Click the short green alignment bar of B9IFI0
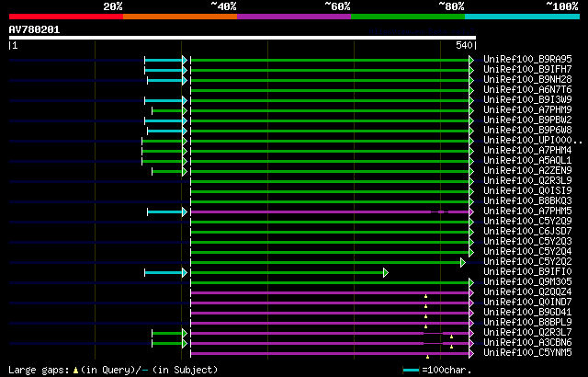Screen dimensions: 588x377 [288, 273]
